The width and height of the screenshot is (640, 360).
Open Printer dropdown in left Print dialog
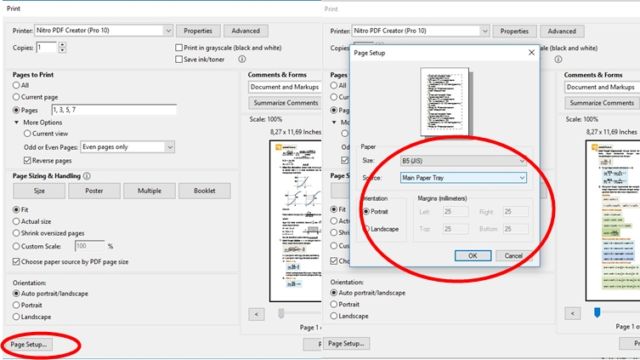pyautogui.click(x=104, y=31)
